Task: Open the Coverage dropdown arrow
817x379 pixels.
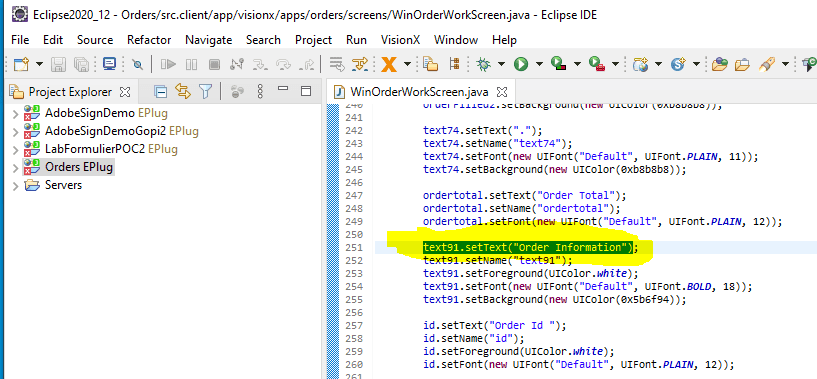Action: (x=577, y=65)
